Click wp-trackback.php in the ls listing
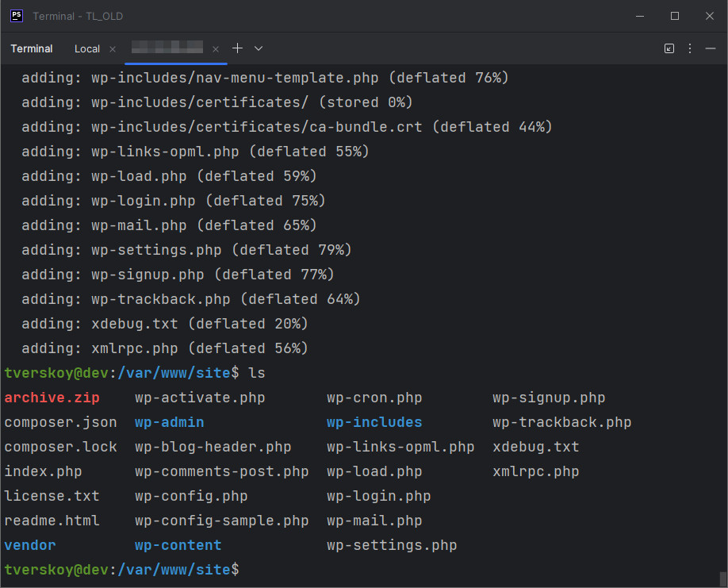The image size is (728, 588). click(x=561, y=422)
